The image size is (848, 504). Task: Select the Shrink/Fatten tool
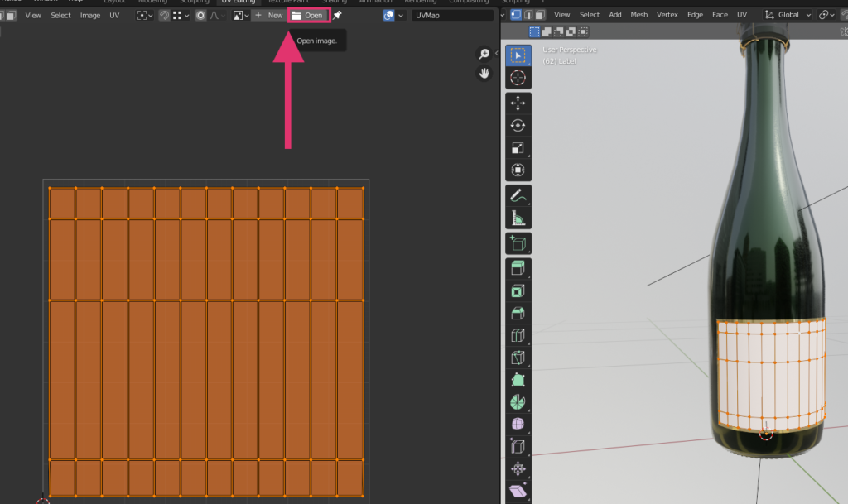pyautogui.click(x=518, y=468)
